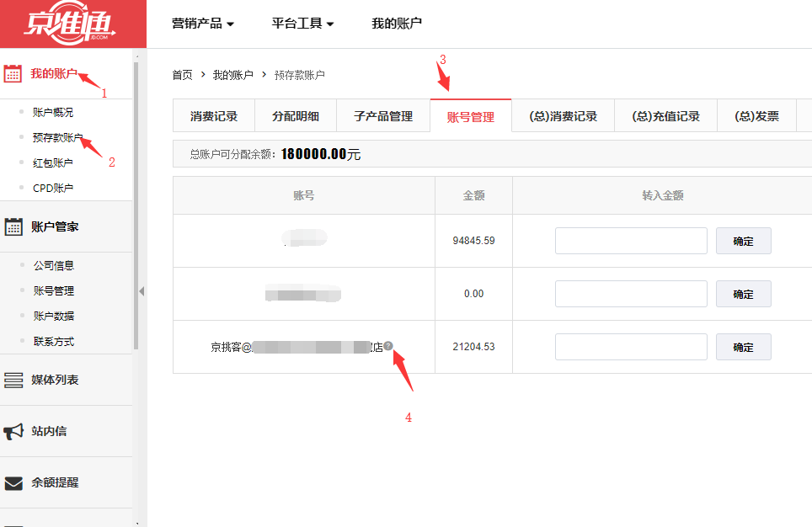The height and width of the screenshot is (527, 812).
Task: Open 预存款账户 in the sidebar
Action: (x=57, y=138)
